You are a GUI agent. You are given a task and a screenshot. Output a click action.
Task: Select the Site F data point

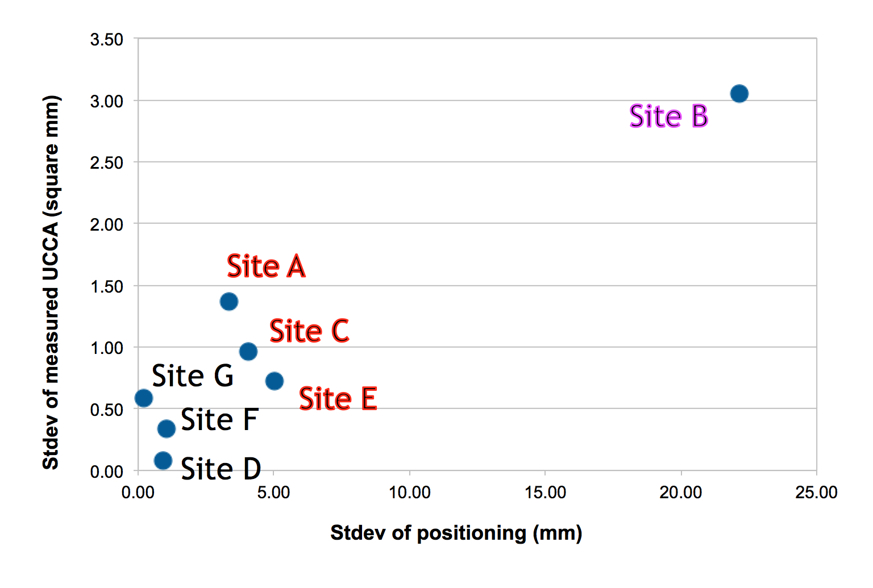click(x=166, y=428)
